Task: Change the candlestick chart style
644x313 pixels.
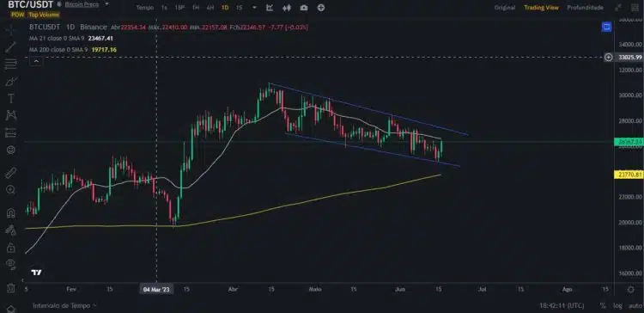Action: (x=287, y=8)
